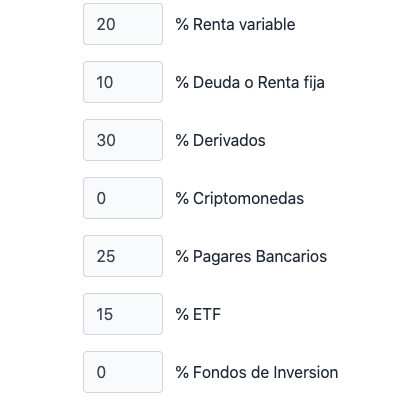Click the ETF percentage input field
Image resolution: width=405 pixels, height=398 pixels.
pyautogui.click(x=123, y=314)
